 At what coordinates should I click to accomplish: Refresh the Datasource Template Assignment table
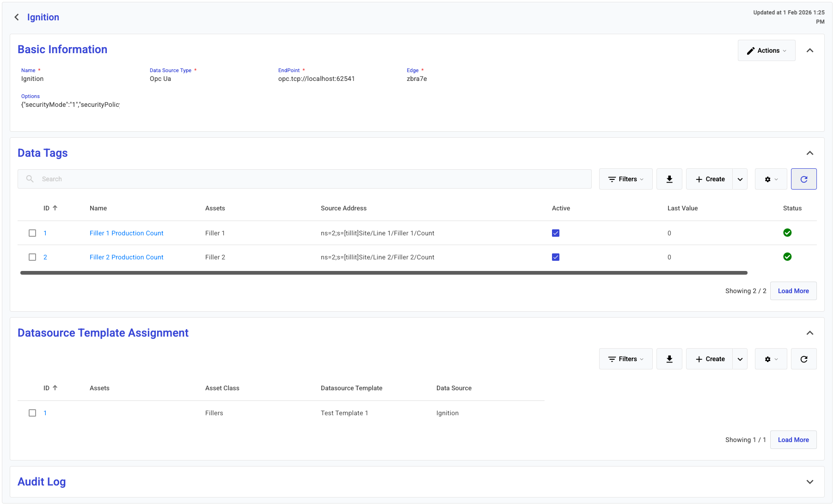[803, 359]
